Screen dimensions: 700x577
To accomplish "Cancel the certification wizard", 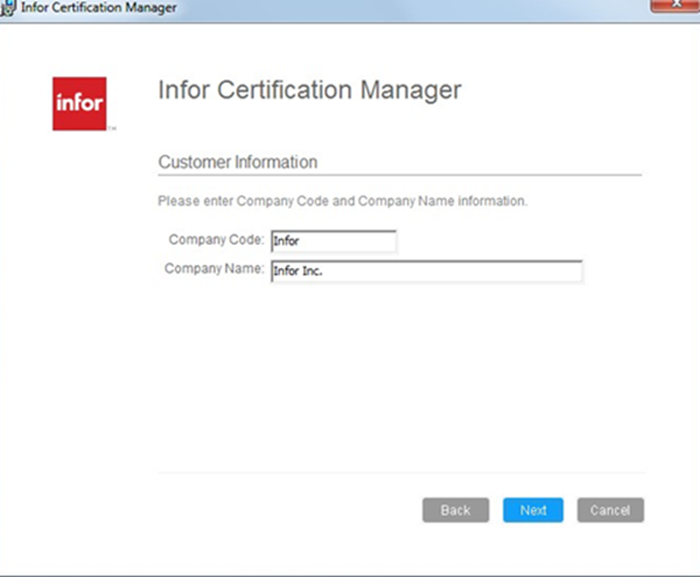I will point(610,510).
